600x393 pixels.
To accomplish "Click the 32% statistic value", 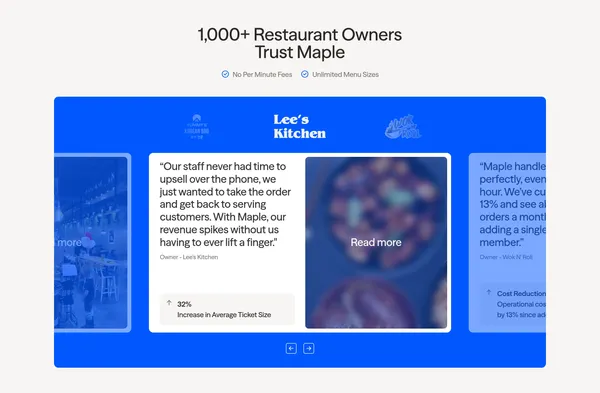I will [184, 304].
